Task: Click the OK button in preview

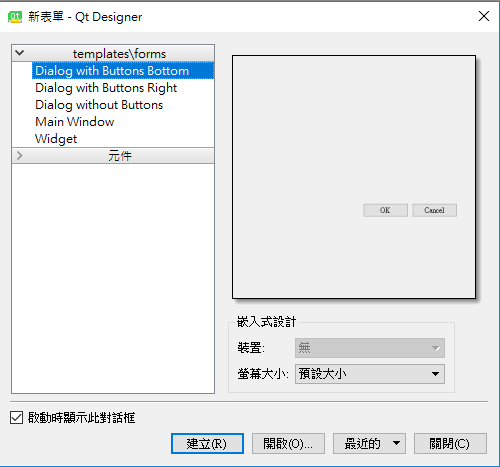Action: pos(385,210)
